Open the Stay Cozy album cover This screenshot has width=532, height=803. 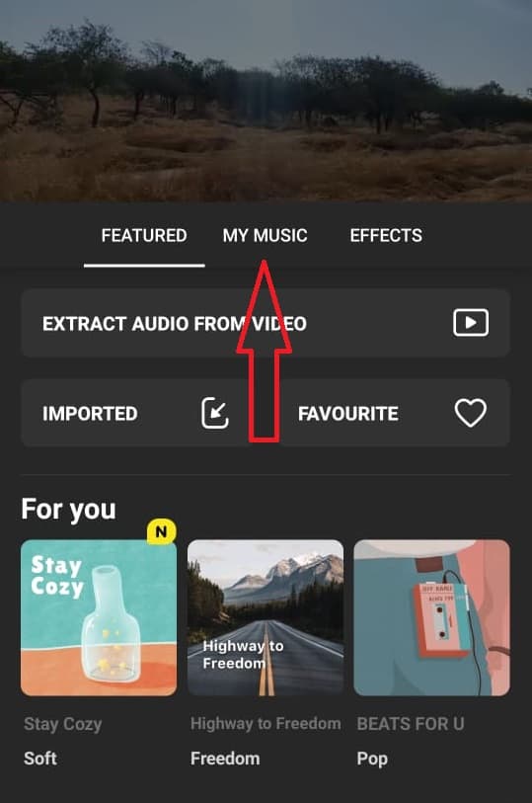[x=99, y=617]
